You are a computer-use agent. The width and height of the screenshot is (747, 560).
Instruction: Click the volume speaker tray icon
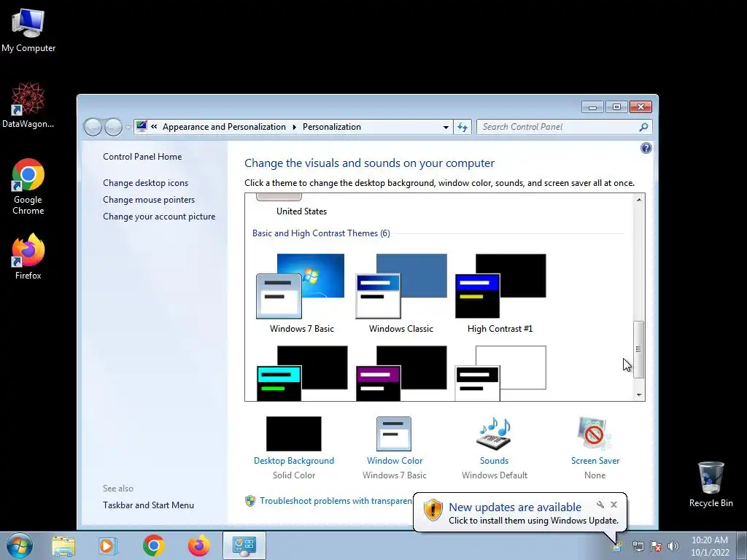[673, 546]
